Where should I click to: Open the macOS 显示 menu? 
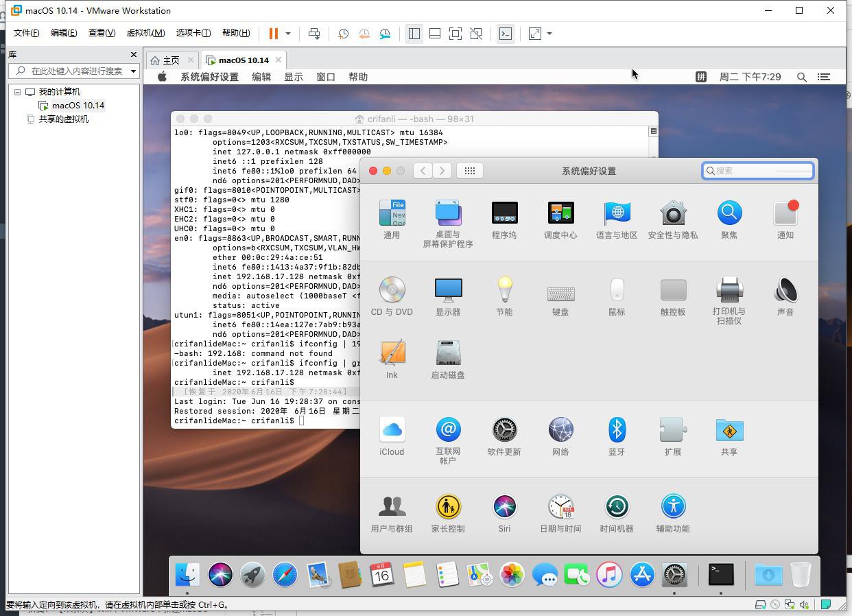(294, 77)
